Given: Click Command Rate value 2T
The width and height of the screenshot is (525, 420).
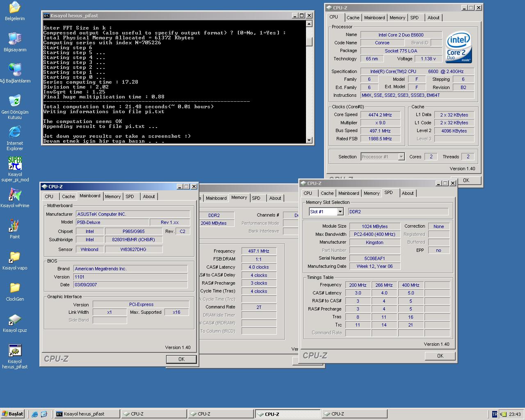Looking at the screenshot, I should tap(259, 307).
